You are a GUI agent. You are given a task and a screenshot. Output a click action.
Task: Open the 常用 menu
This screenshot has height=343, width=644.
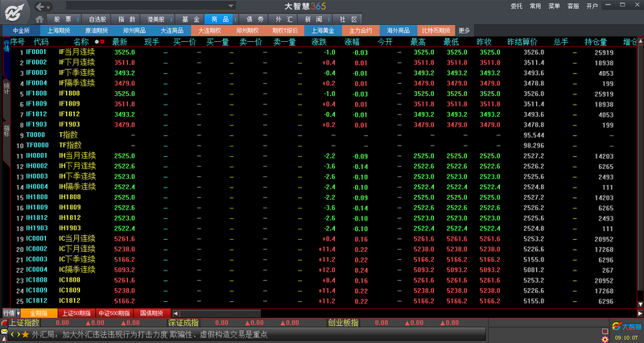(x=535, y=6)
